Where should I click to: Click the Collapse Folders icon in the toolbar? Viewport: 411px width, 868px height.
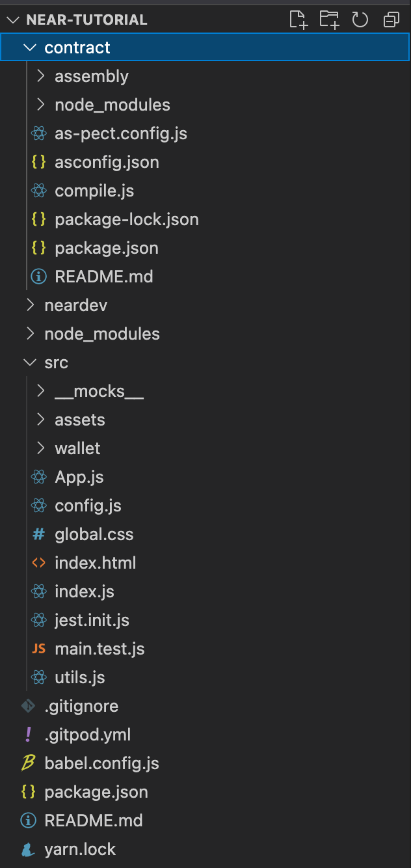click(391, 20)
